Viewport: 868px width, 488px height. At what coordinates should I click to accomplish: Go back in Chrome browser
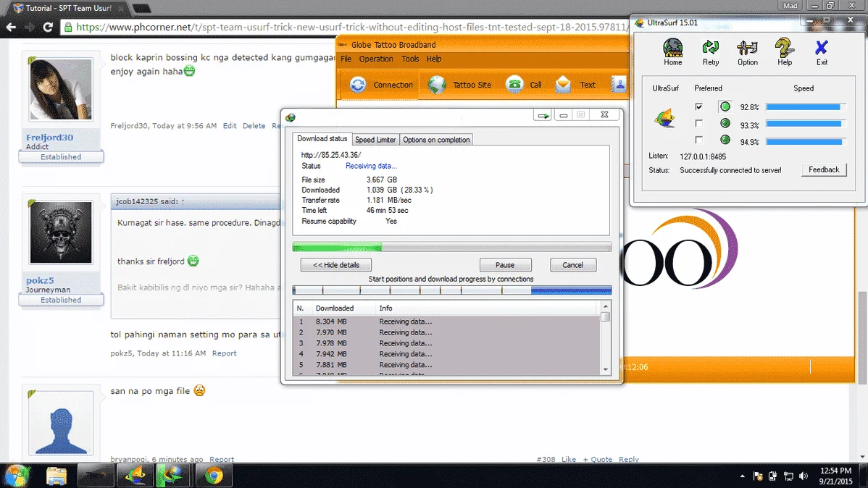coord(11,27)
